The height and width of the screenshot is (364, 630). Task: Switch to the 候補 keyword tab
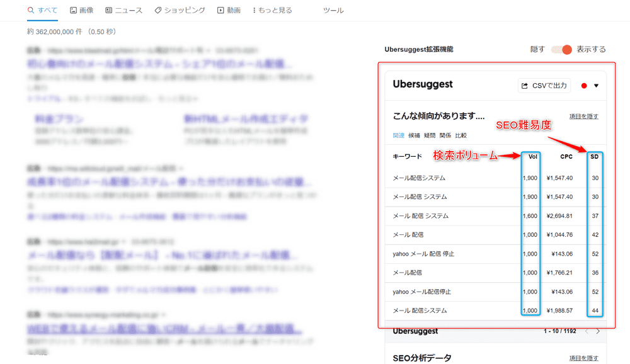pyautogui.click(x=415, y=134)
